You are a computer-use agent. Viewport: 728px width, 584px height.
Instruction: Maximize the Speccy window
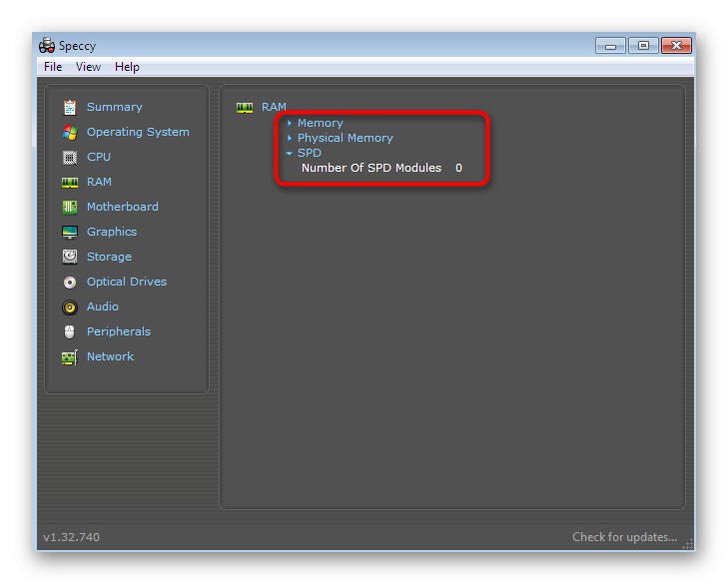tap(643, 46)
